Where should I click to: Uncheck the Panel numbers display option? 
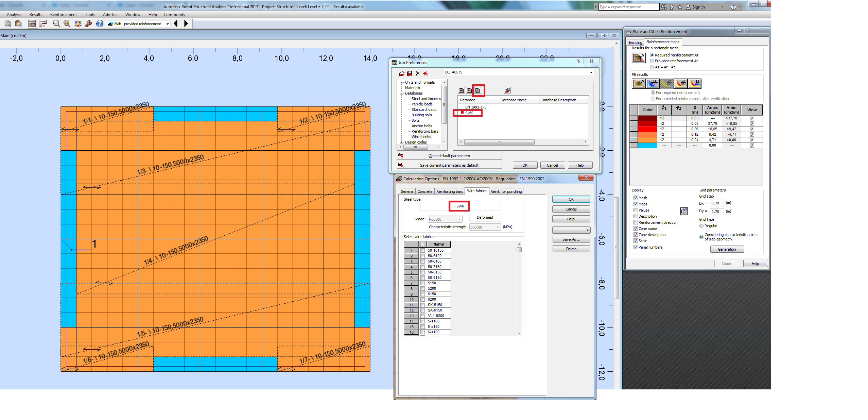636,247
